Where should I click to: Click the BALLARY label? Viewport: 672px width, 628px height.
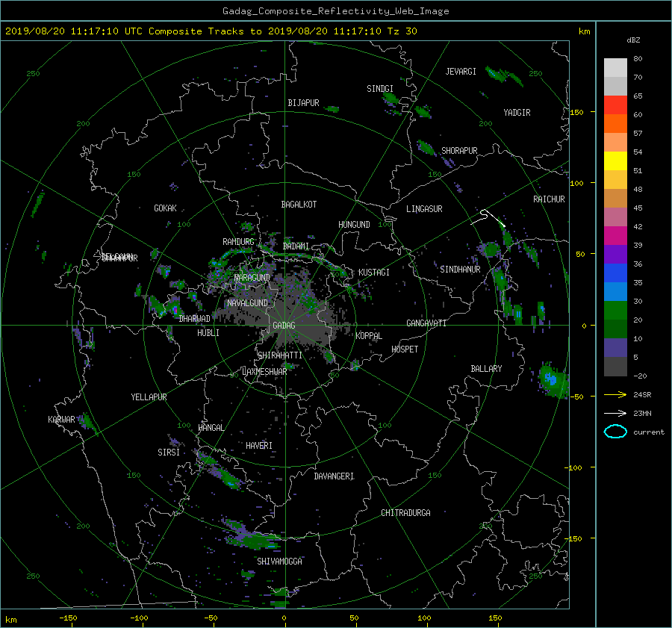point(486,369)
